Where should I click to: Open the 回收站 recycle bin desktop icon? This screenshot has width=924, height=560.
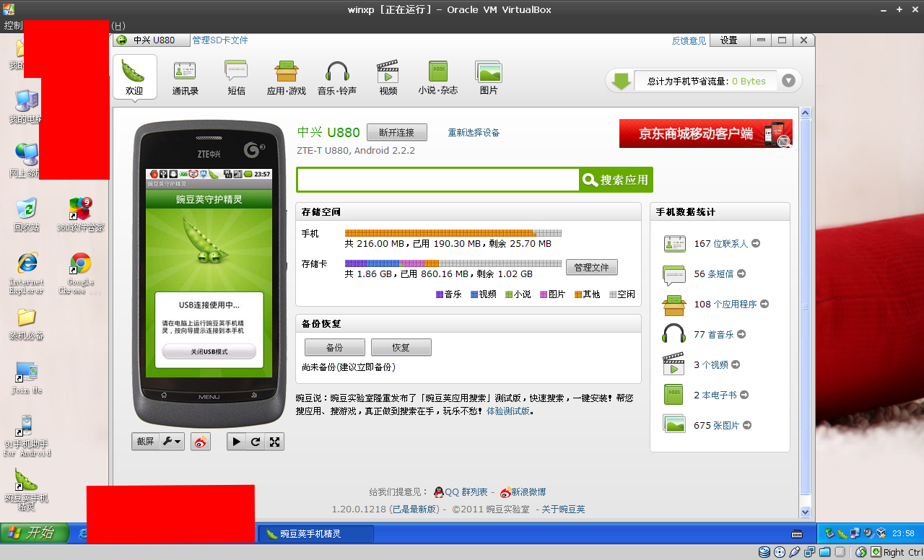pyautogui.click(x=27, y=215)
